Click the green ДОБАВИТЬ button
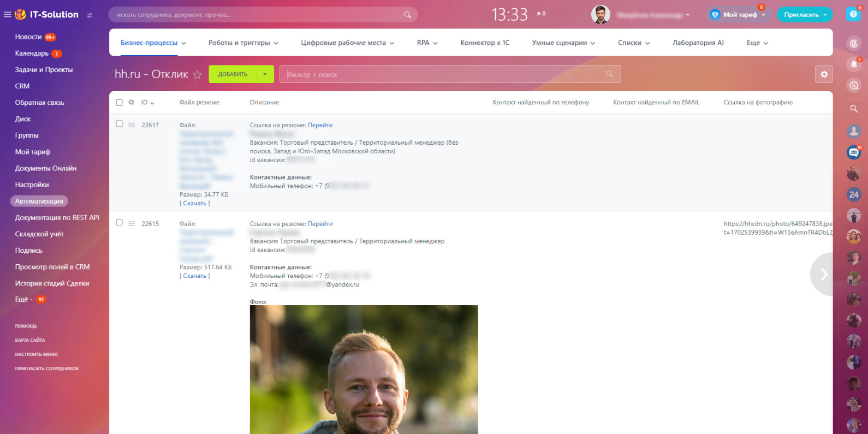Viewport: 868px width, 434px height. point(233,74)
